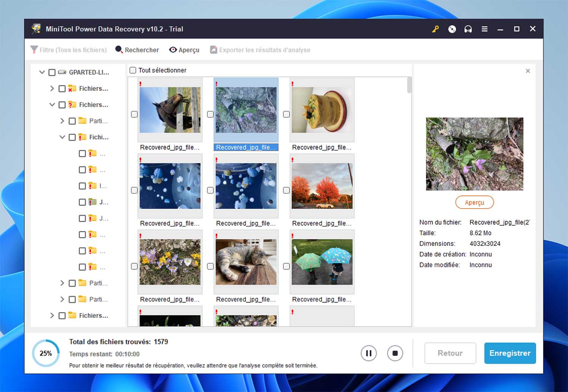The width and height of the screenshot is (568, 392).
Task: Click the 25% circular progress indicator
Action: click(46, 353)
